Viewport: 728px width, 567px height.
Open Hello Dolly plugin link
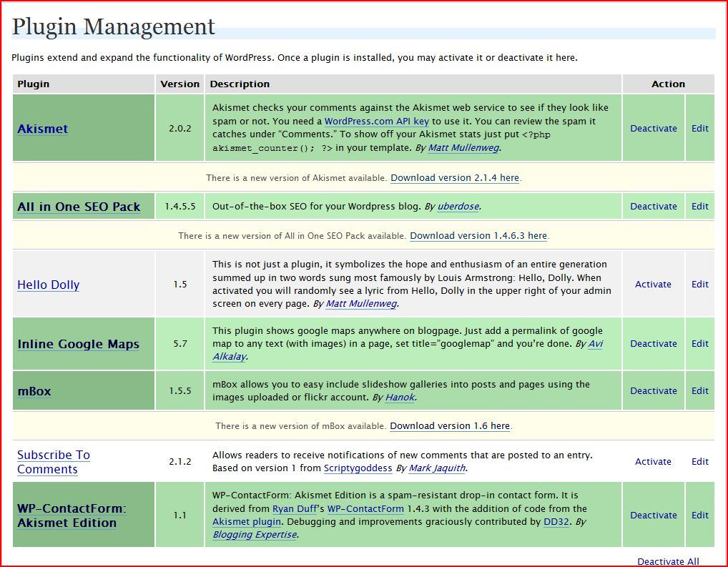coord(49,285)
